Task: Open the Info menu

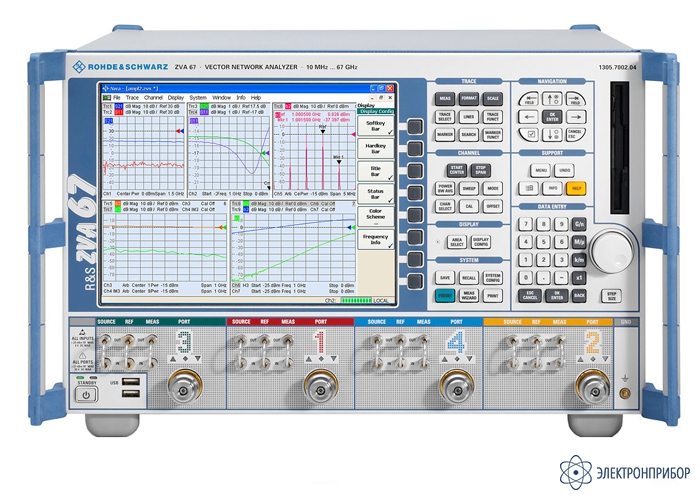Action: click(x=241, y=97)
